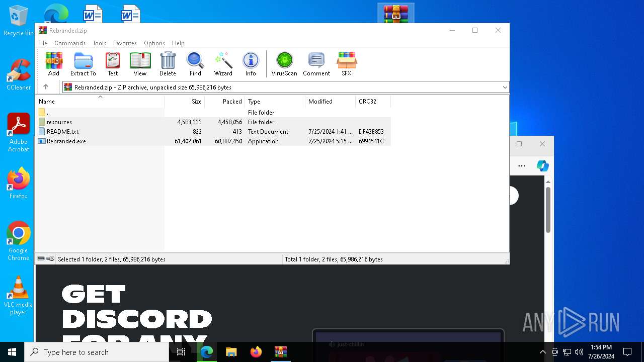Switch to Edge in taskbar
Screen dimensions: 644x362
pos(207,352)
